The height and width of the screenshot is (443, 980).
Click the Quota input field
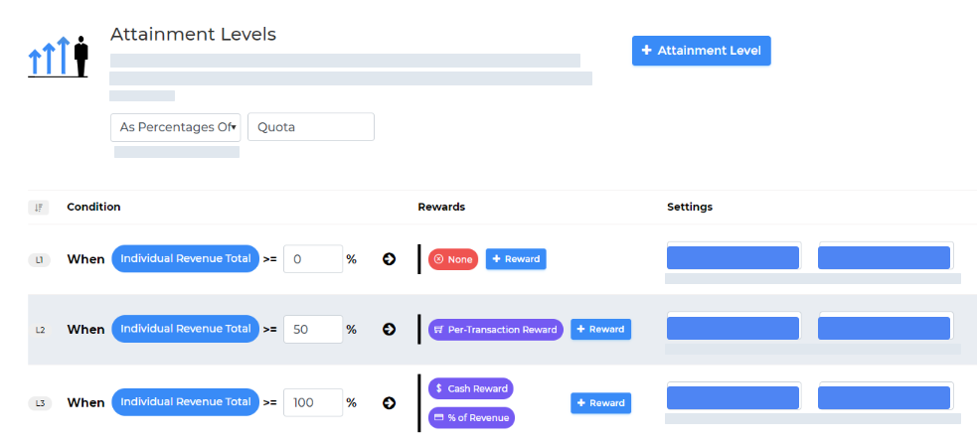pos(310,127)
